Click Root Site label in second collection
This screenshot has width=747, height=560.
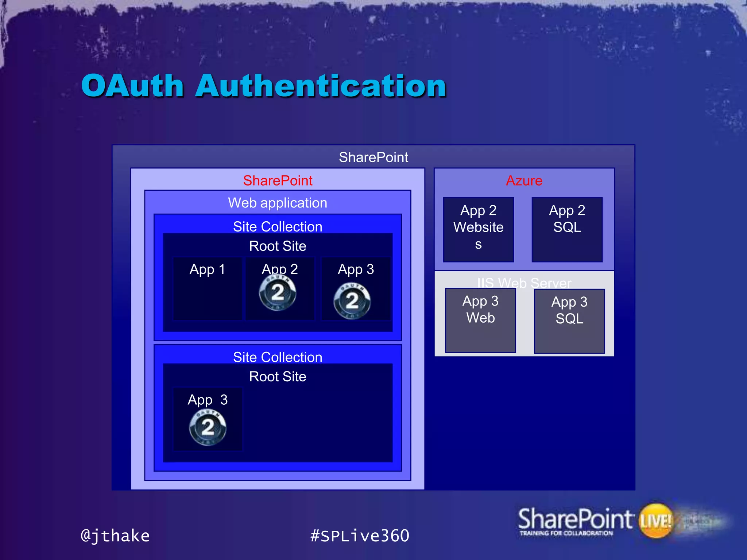[278, 376]
